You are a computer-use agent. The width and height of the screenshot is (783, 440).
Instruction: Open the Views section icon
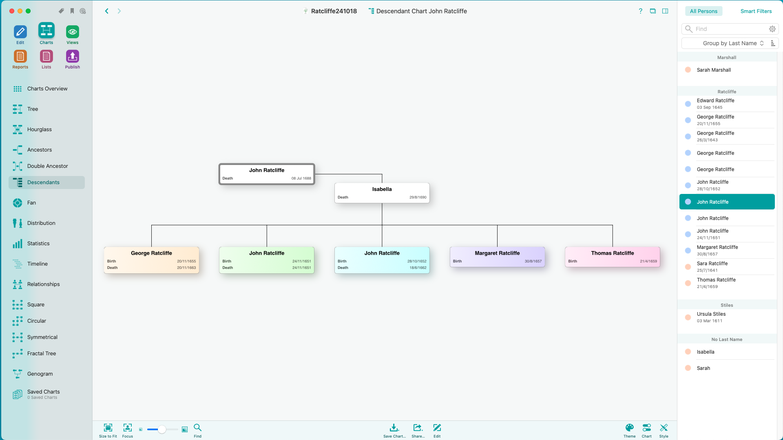72,32
